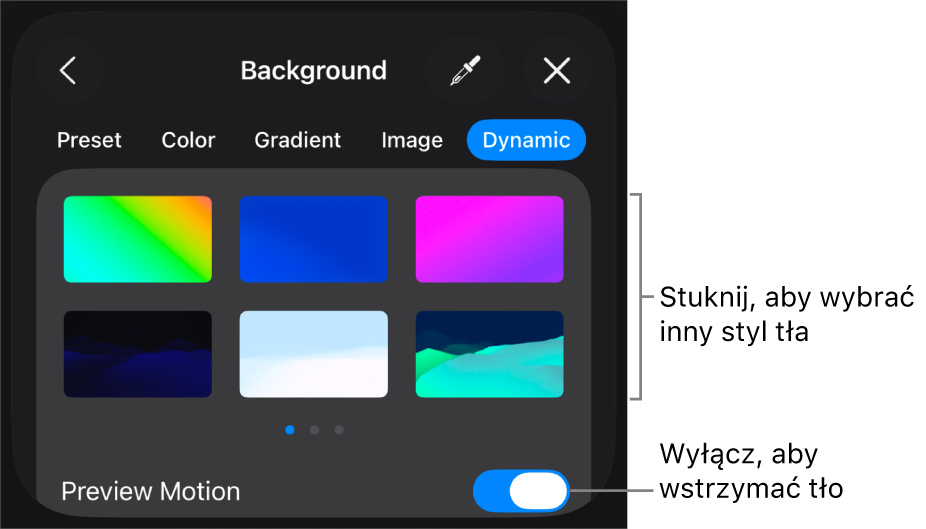Viewport: 926px width, 529px height.
Task: Choose the teal mountains dynamic background
Action: [490, 354]
